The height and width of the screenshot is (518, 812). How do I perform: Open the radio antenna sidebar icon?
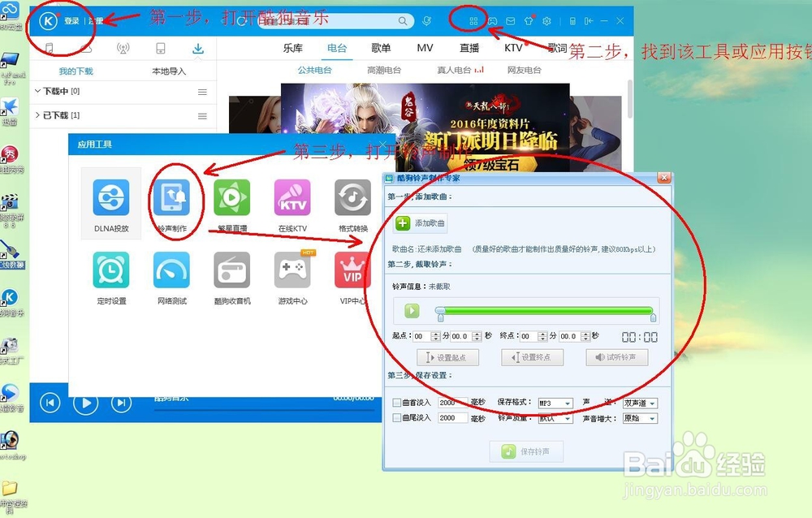click(x=123, y=49)
